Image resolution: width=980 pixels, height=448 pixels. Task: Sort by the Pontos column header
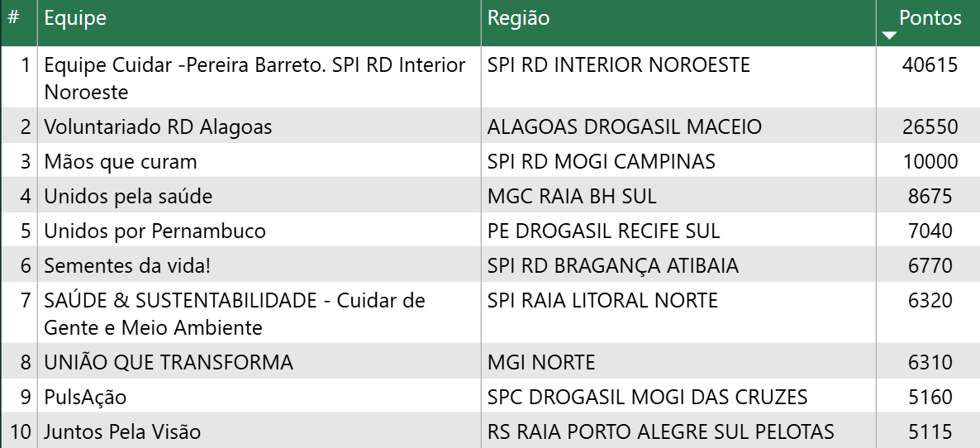pyautogui.click(x=930, y=18)
